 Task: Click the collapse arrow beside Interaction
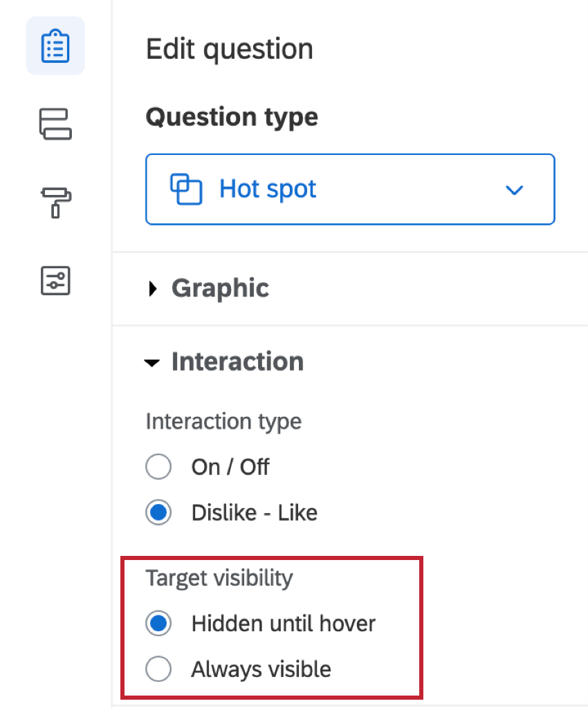[152, 362]
